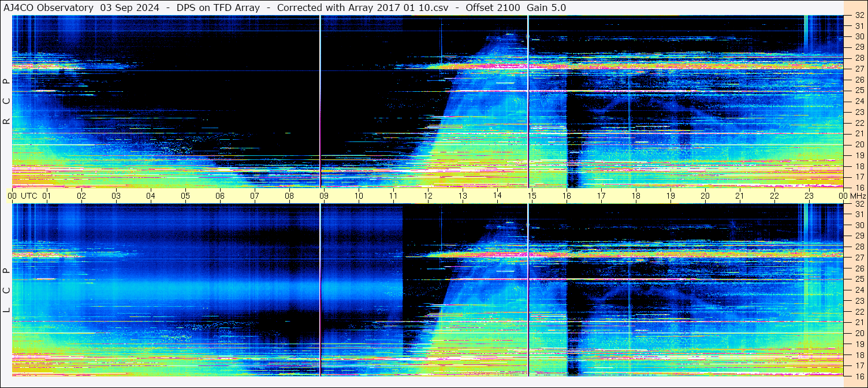This screenshot has height=388, width=868.
Task: Click the 15 hour label on time axis
Action: pos(532,196)
